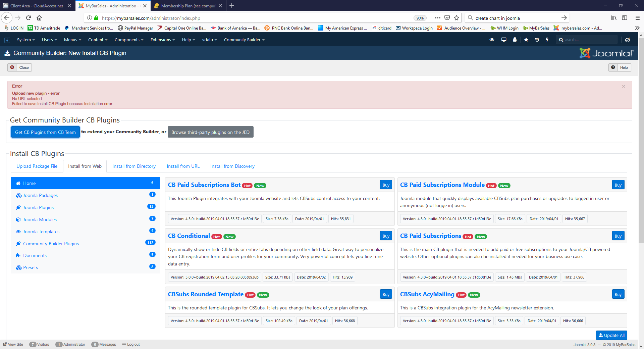The height and width of the screenshot is (349, 644).
Task: Open Firefox library icon
Action: pos(614,18)
